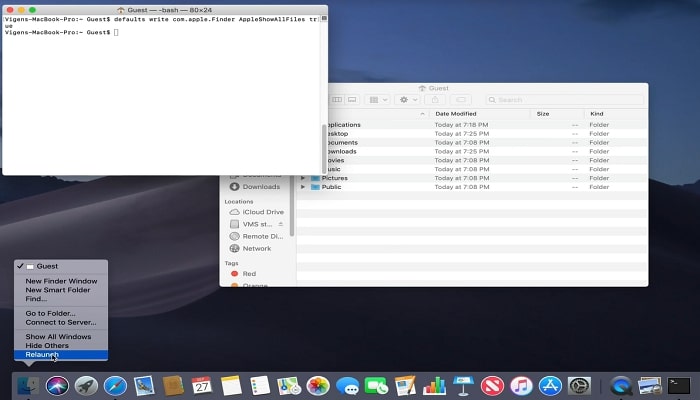Open System Preferences gear in dock

(578, 385)
